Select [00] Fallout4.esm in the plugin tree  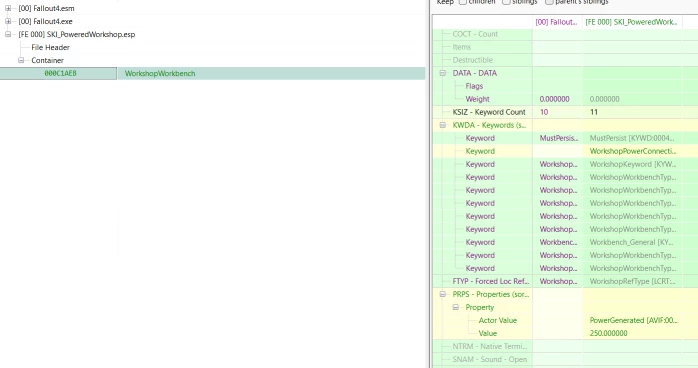pyautogui.click(x=46, y=8)
